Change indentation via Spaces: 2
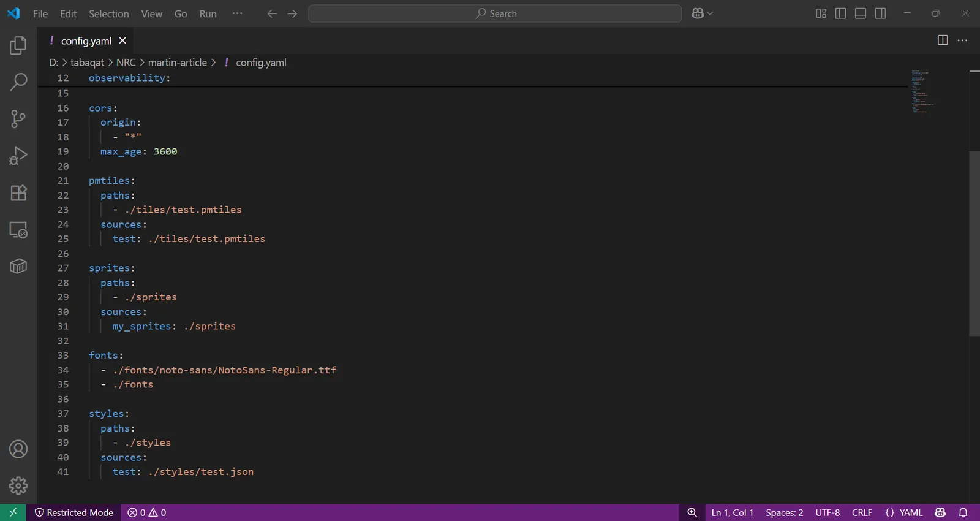 [785, 512]
